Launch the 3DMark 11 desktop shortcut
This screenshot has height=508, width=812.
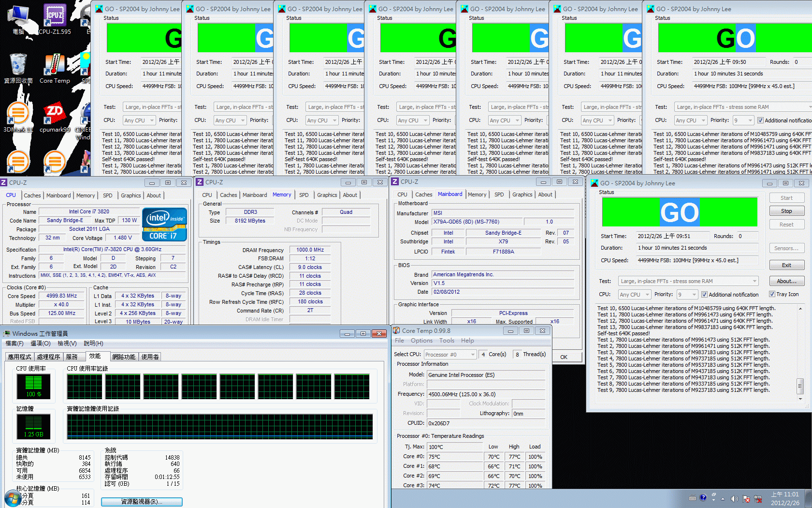pyautogui.click(x=18, y=117)
